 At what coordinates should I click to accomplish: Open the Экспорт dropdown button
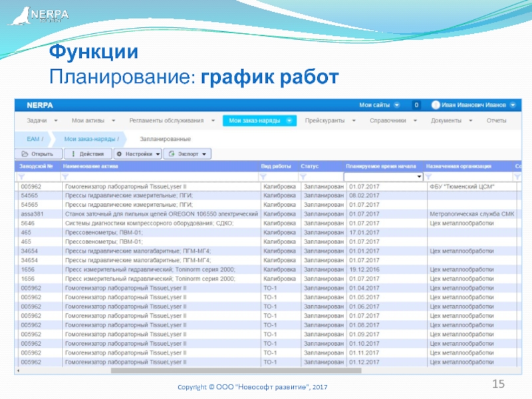coord(188,154)
